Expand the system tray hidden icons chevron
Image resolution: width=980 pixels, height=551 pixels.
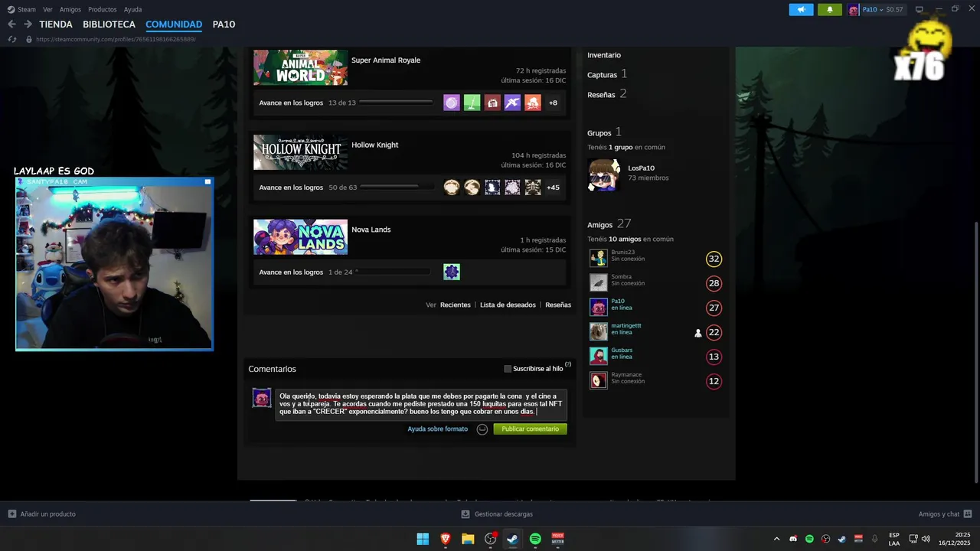tap(776, 539)
